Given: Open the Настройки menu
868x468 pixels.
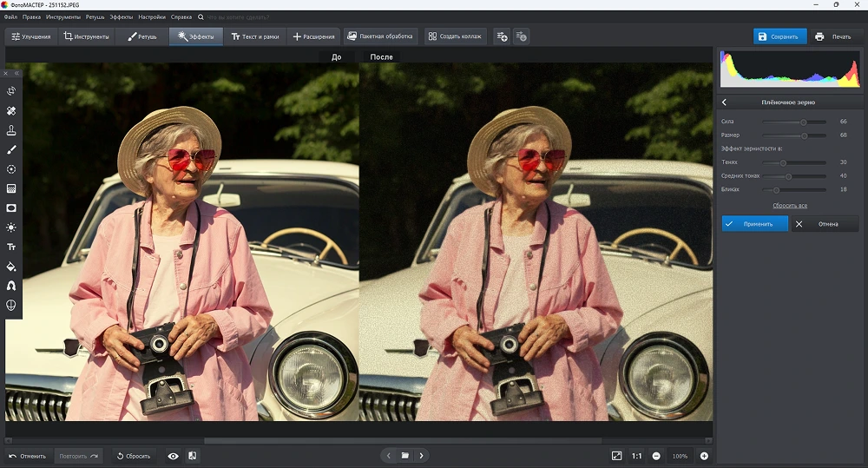Looking at the screenshot, I should click(x=152, y=17).
